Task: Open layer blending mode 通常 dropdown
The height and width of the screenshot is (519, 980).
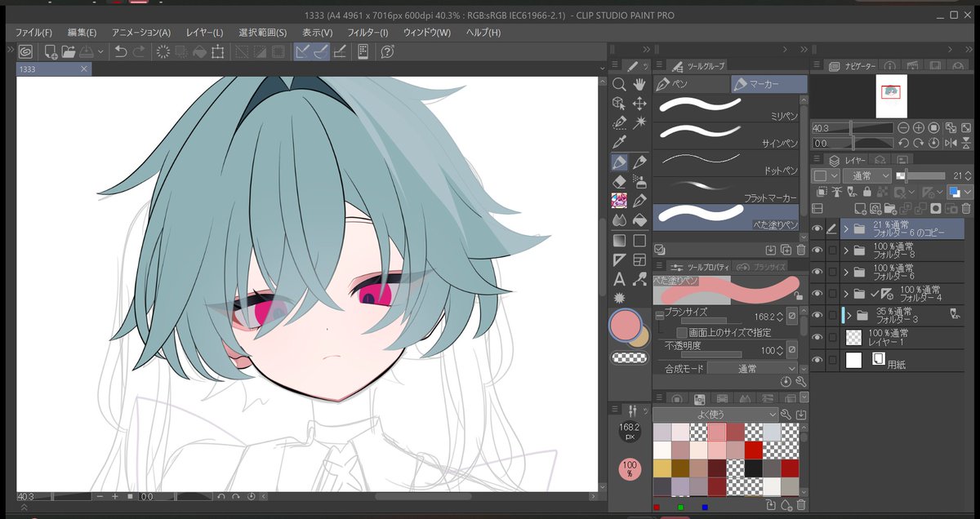Action: [868, 175]
